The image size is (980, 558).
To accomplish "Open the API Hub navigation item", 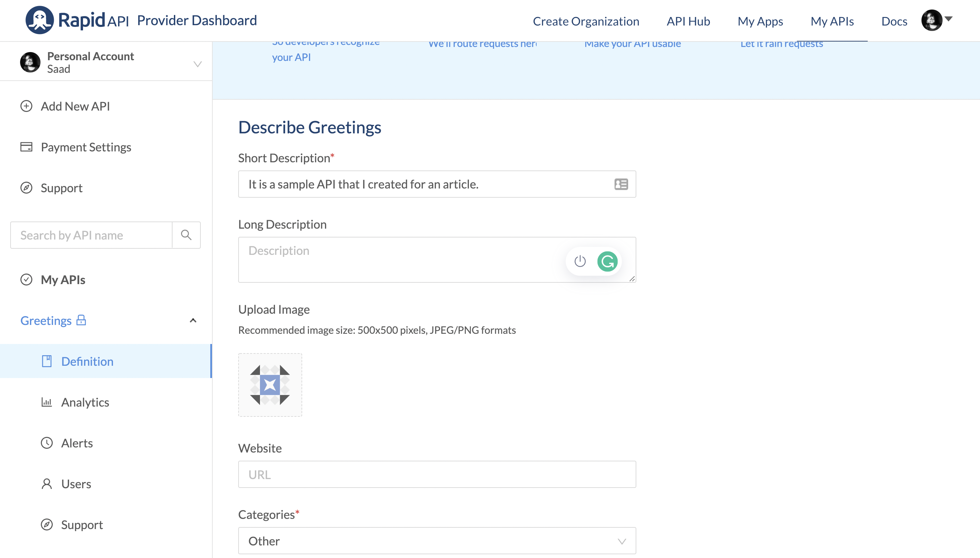I will (688, 21).
